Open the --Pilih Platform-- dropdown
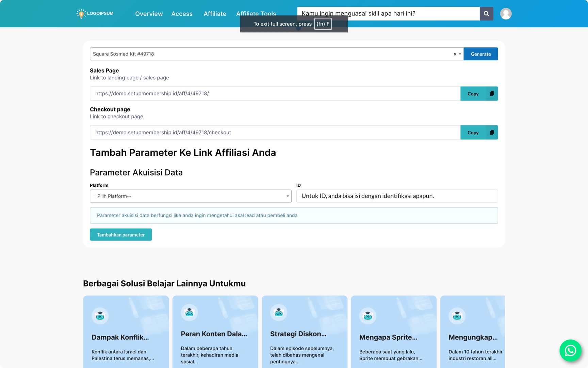This screenshot has height=368, width=588. coord(191,196)
